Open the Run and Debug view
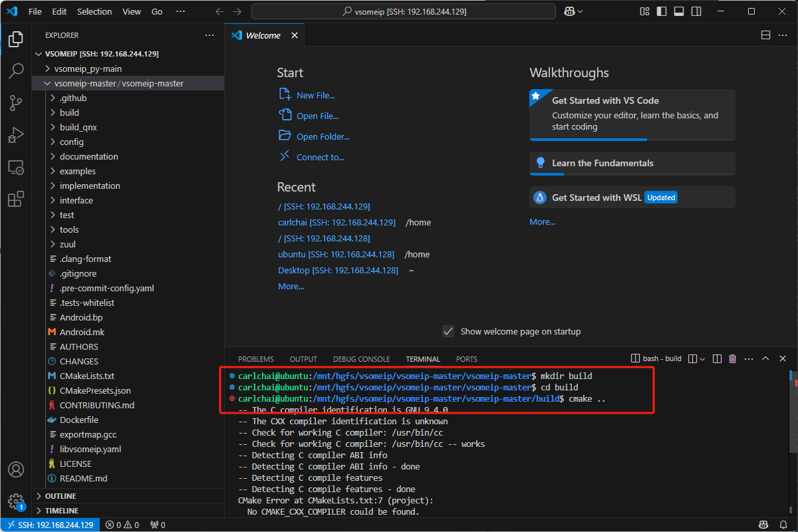The height and width of the screenshot is (532, 798). click(x=16, y=135)
